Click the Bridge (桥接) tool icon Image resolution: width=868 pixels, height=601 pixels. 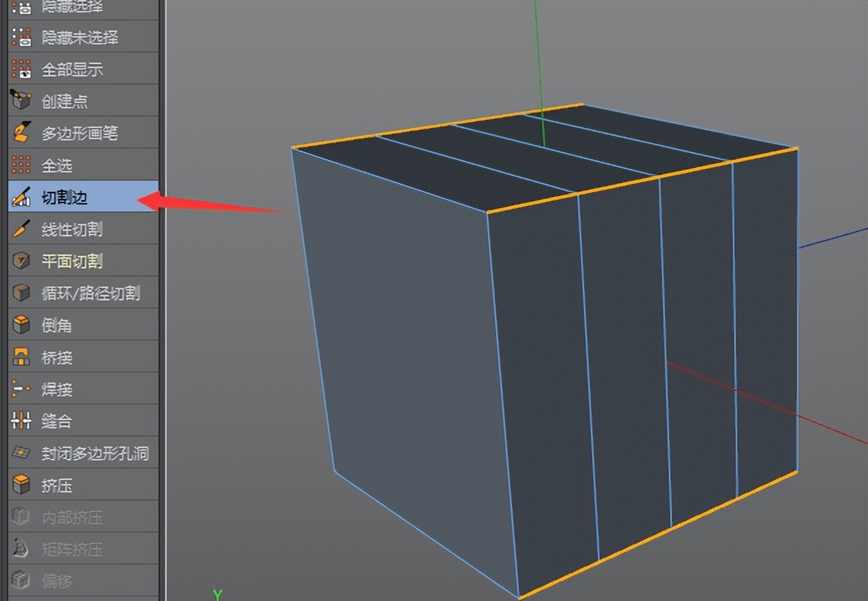pyautogui.click(x=21, y=356)
